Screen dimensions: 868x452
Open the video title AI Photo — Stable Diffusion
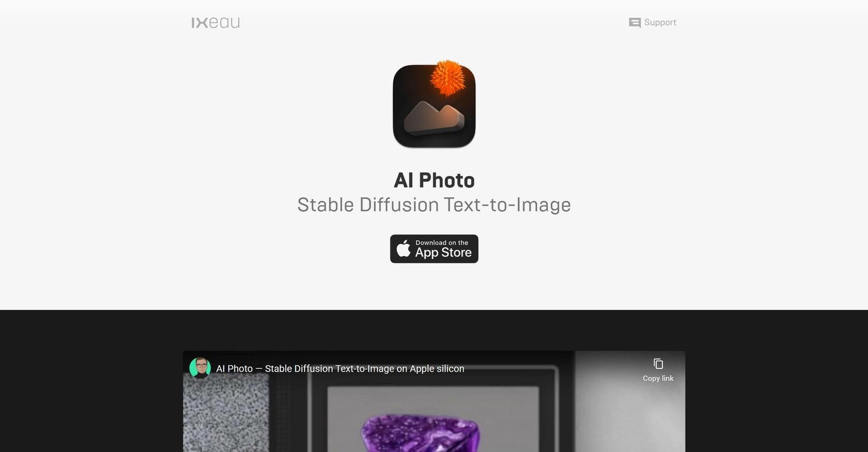340,369
